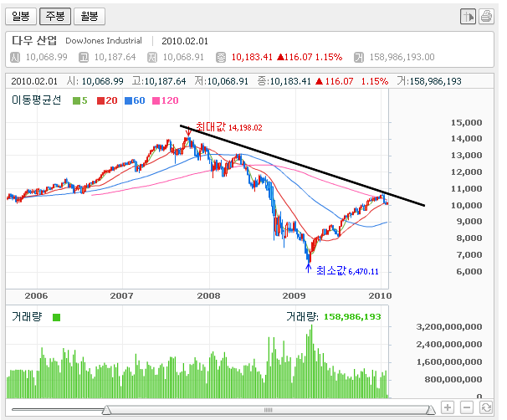
Task: Click the left handle of range slider
Action: (107, 410)
